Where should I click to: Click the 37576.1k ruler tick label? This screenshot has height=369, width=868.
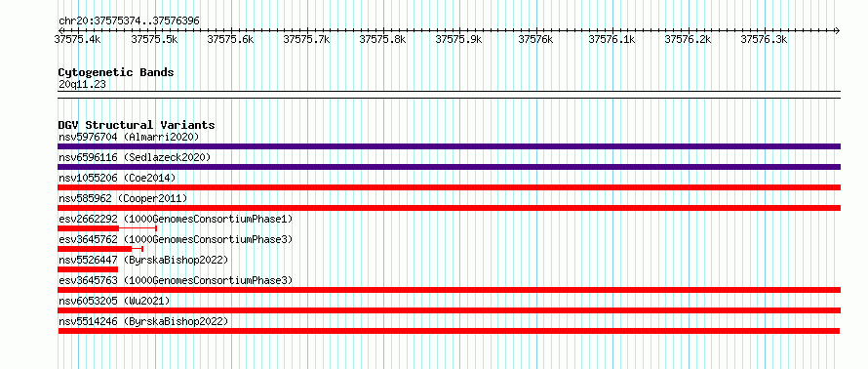pyautogui.click(x=612, y=39)
